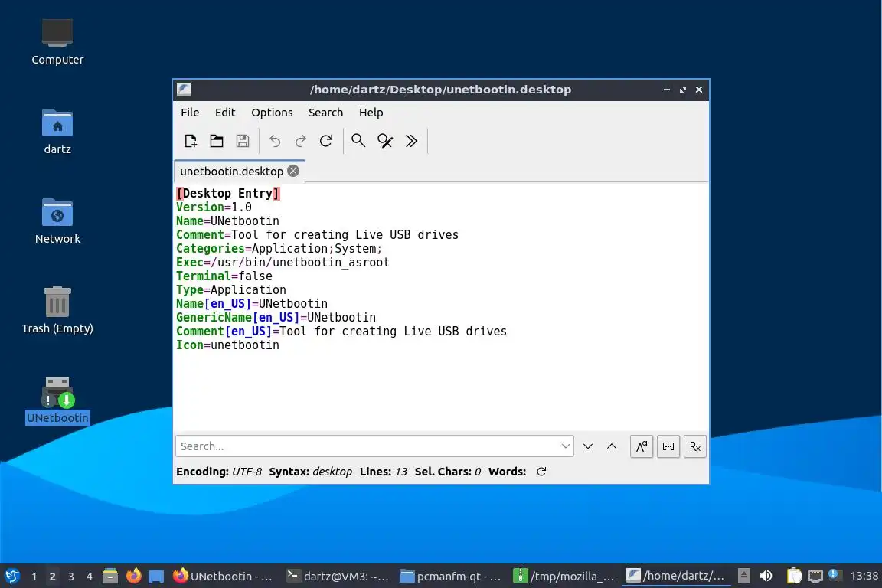This screenshot has width=882, height=588.
Task: Toggle regular expression search option
Action: (694, 446)
